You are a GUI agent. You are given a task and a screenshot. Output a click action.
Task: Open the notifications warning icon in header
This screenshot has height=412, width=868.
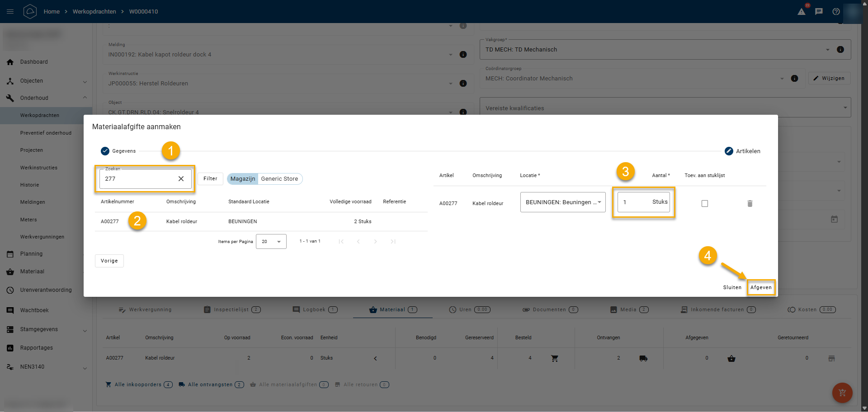[802, 12]
